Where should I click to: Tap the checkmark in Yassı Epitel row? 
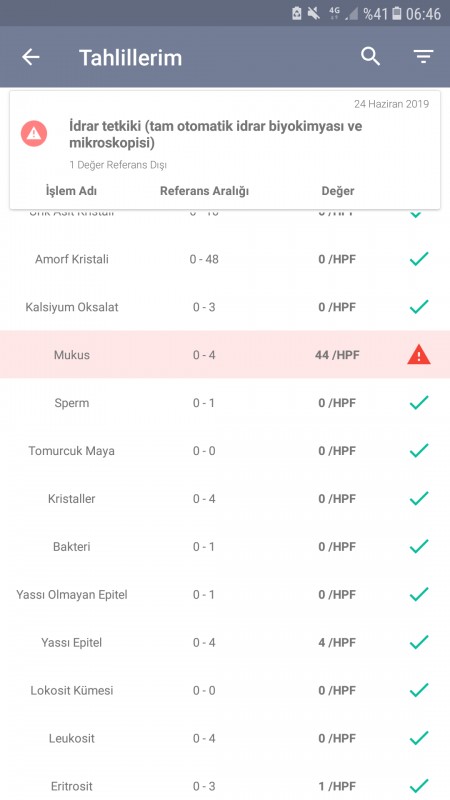tap(419, 642)
